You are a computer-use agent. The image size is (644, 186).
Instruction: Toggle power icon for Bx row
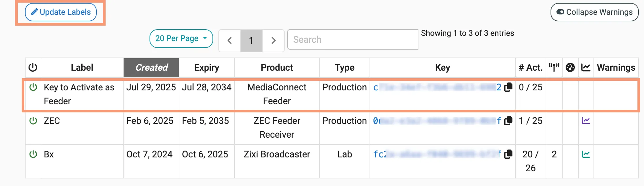pos(33,154)
